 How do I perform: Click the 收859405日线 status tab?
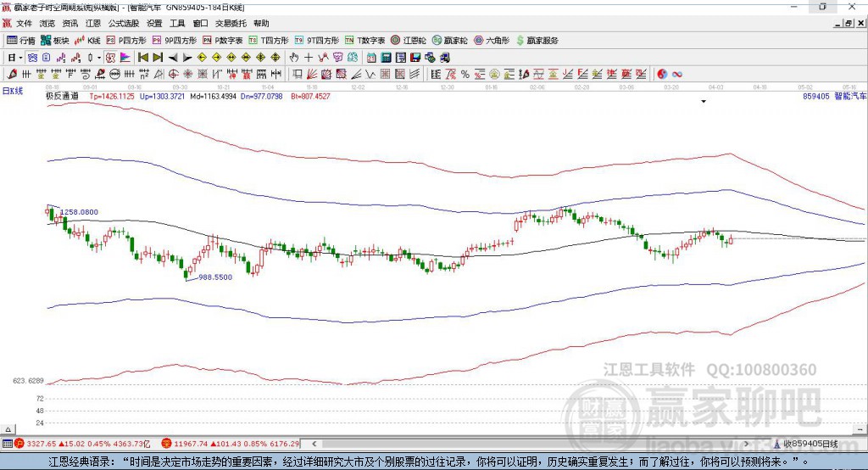click(x=806, y=444)
